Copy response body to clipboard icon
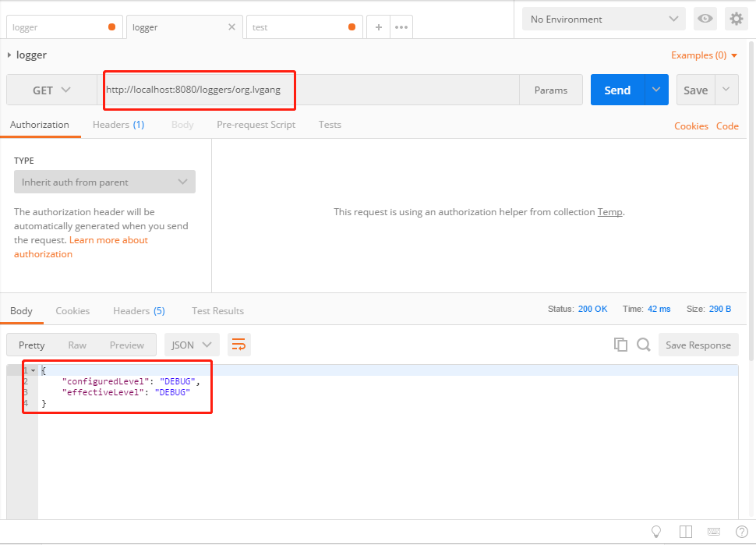This screenshot has width=756, height=545. [x=620, y=345]
